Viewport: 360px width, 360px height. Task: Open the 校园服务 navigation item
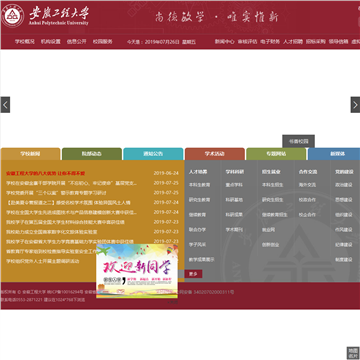[x=103, y=42]
